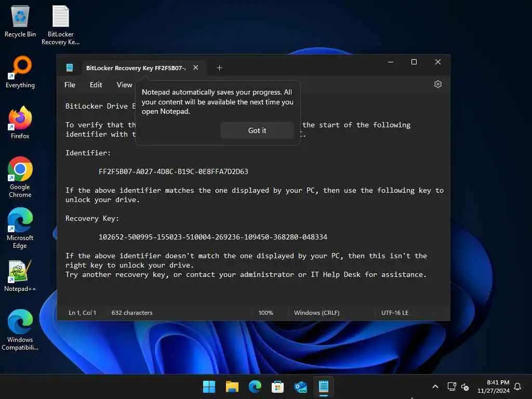532x399 pixels.
Task: Click the network status tray icon
Action: pyautogui.click(x=451, y=387)
